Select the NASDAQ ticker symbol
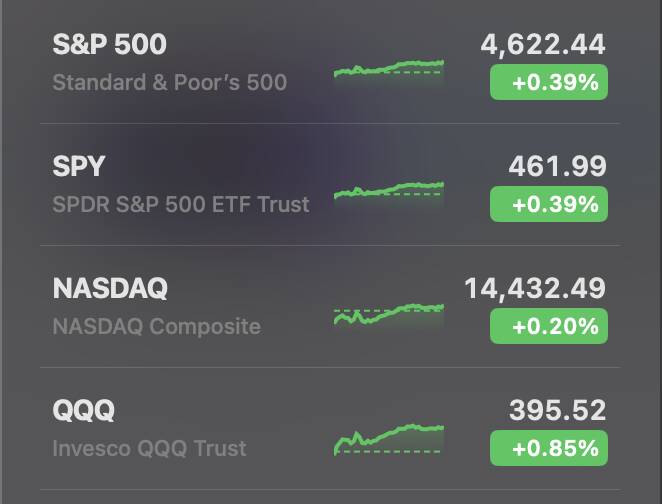662x504 pixels. click(x=110, y=288)
